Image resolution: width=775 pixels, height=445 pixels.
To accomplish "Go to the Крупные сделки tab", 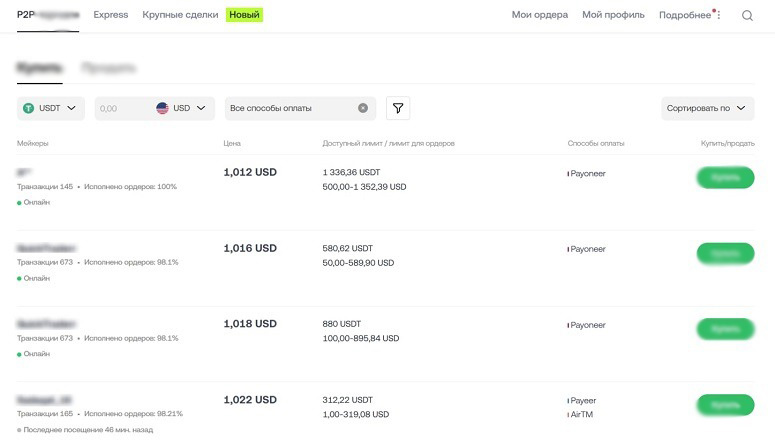I will (180, 15).
